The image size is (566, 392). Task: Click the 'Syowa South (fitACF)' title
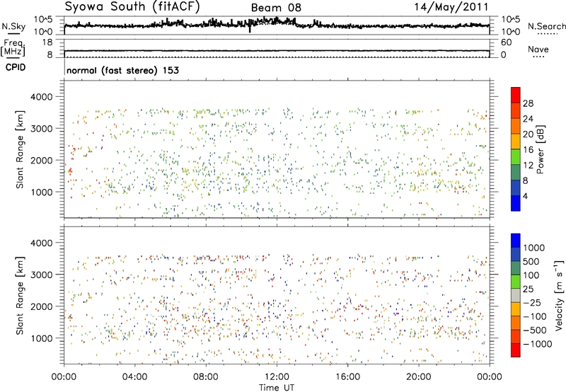coord(132,6)
